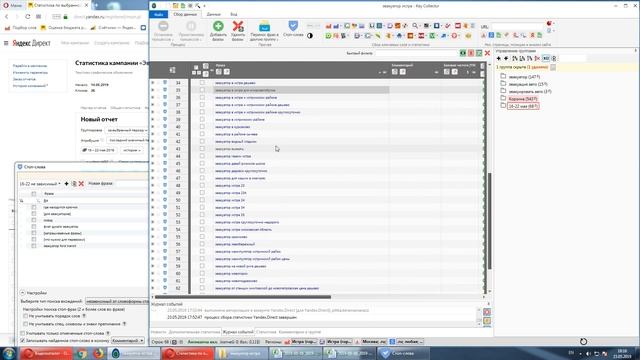Click the URL input field in ribbon
Viewport: 640px width, 360px height.
(518, 26)
